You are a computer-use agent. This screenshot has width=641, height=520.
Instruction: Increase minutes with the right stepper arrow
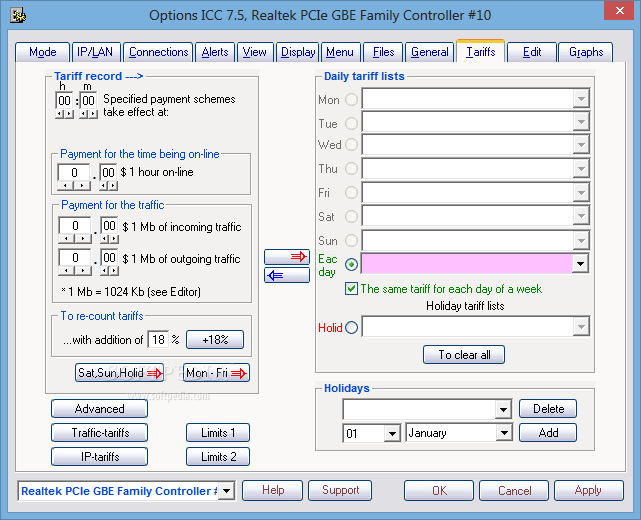pyautogui.click(x=94, y=114)
